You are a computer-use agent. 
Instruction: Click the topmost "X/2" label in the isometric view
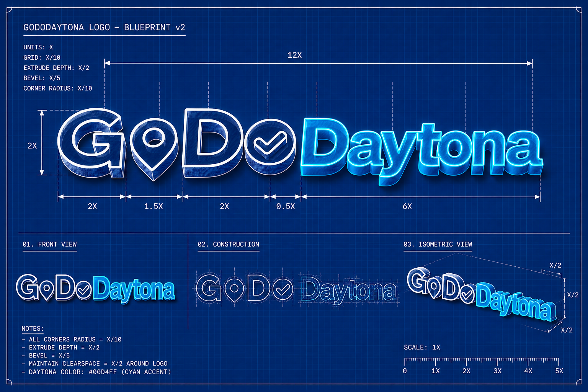click(x=555, y=265)
